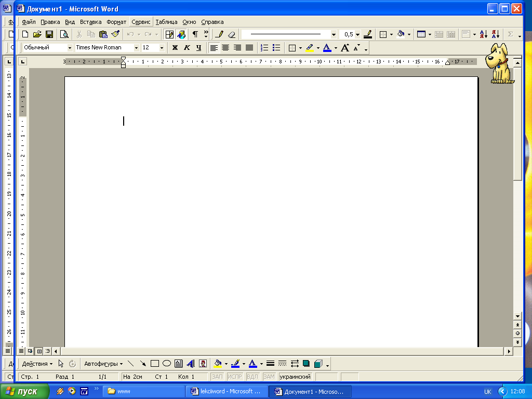
Task: Click the Office Assistant dog
Action: tap(499, 63)
